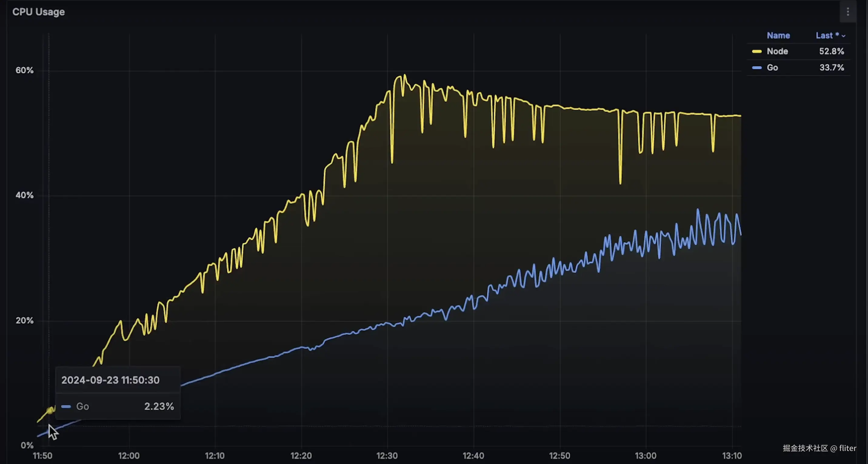The width and height of the screenshot is (868, 464).
Task: Click the Go entry in tooltip
Action: (x=82, y=406)
